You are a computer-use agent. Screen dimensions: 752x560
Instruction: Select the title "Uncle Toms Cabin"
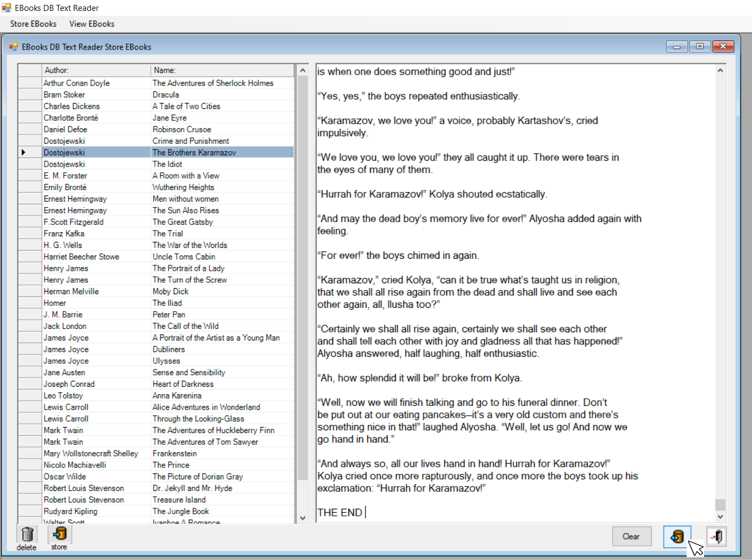223,257
